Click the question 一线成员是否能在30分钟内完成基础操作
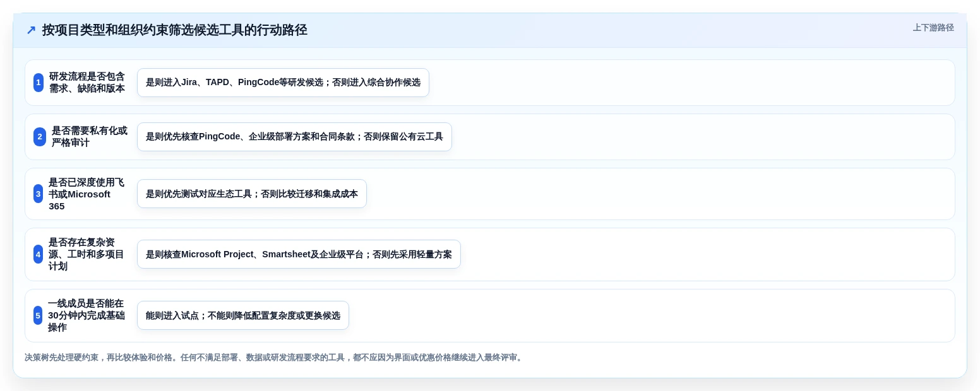Screen dimensions: 980x391 [x=87, y=315]
